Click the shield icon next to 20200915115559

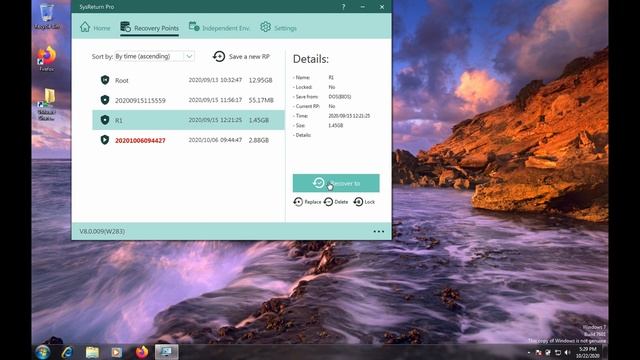(x=105, y=100)
